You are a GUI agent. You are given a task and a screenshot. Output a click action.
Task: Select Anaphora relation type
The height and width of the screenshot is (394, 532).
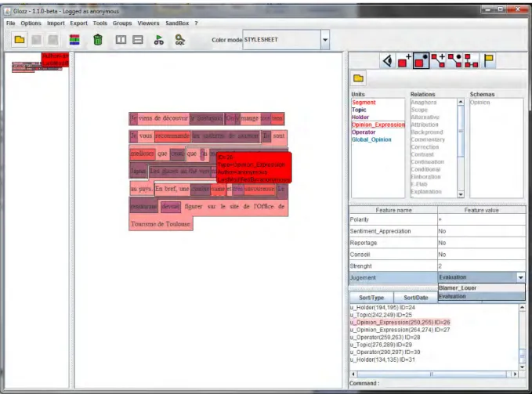(x=424, y=103)
